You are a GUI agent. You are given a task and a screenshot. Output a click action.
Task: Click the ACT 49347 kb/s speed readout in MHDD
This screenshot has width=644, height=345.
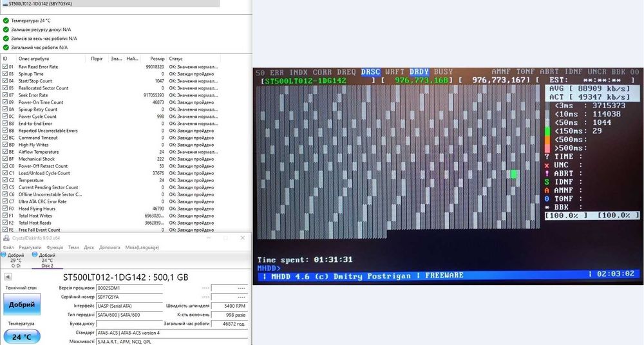tap(593, 97)
